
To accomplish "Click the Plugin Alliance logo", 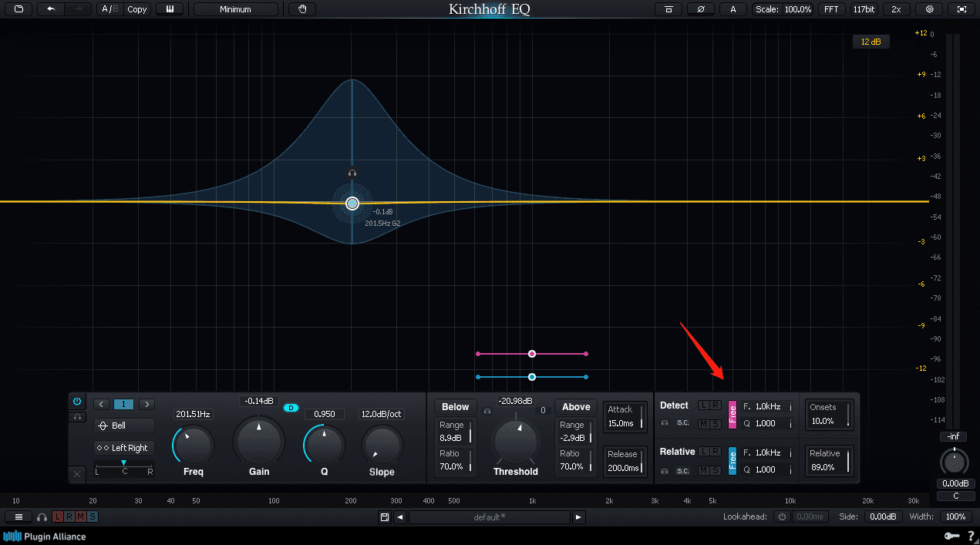I will (x=45, y=537).
